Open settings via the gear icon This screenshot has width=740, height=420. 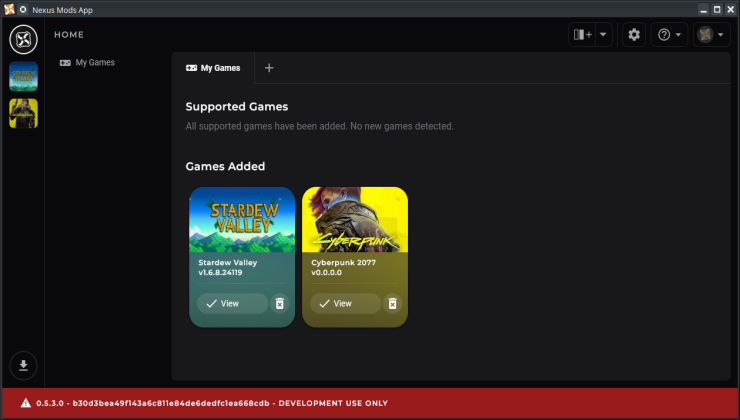tap(633, 35)
